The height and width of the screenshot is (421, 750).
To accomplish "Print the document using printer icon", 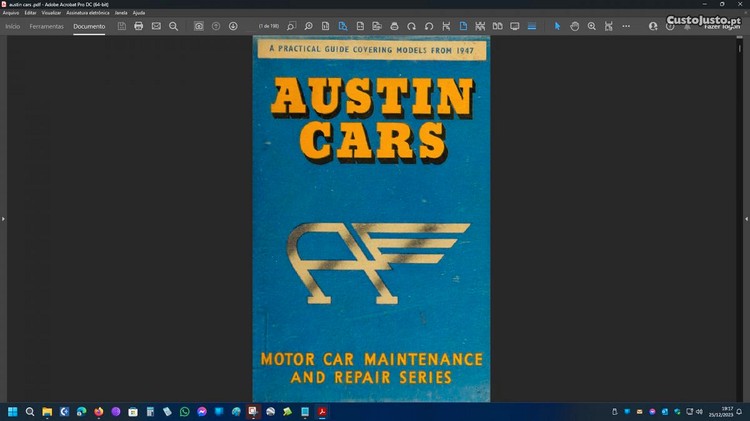I will pyautogui.click(x=139, y=26).
